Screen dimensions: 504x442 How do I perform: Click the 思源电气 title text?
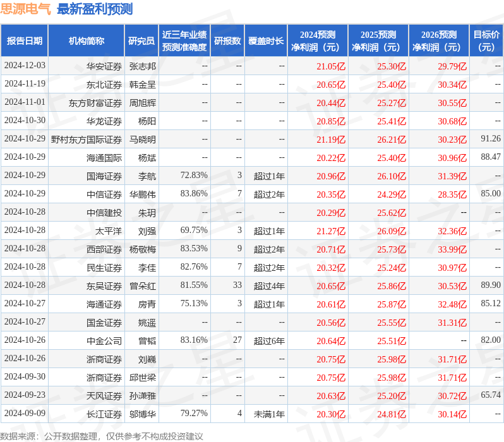[25, 9]
